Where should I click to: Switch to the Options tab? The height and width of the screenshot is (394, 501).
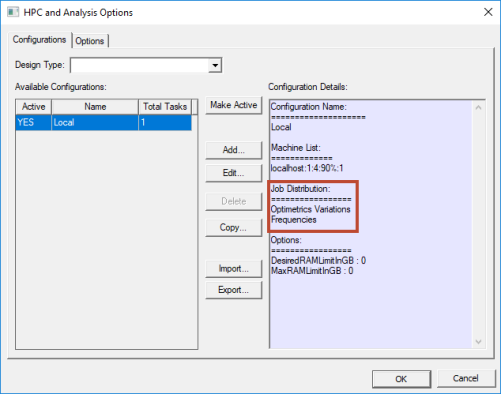(x=90, y=41)
